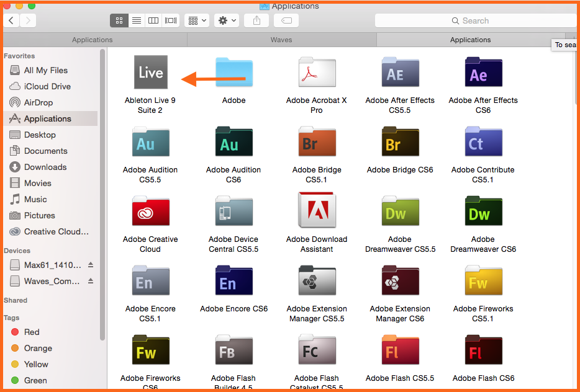
Task: Open Adobe Flash CS6
Action: pyautogui.click(x=483, y=350)
